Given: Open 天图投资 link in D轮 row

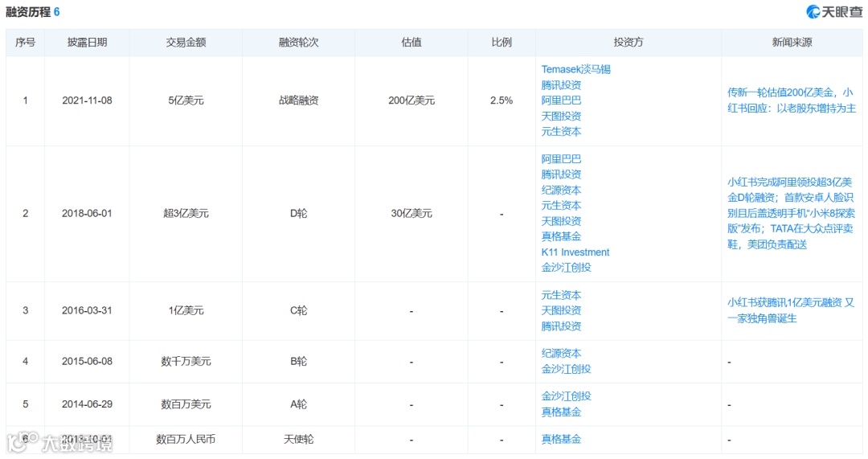Looking at the screenshot, I should tap(561, 221).
